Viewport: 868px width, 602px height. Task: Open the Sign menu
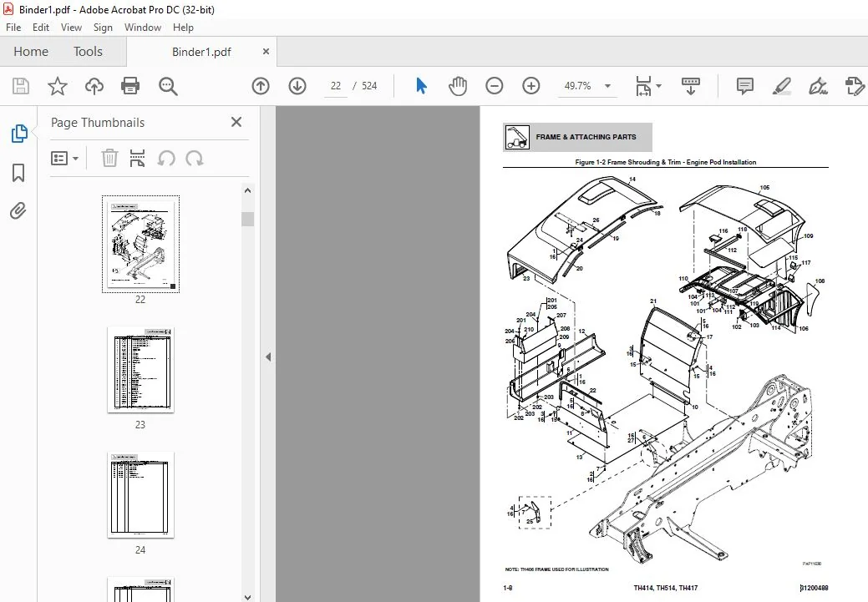pyautogui.click(x=103, y=27)
